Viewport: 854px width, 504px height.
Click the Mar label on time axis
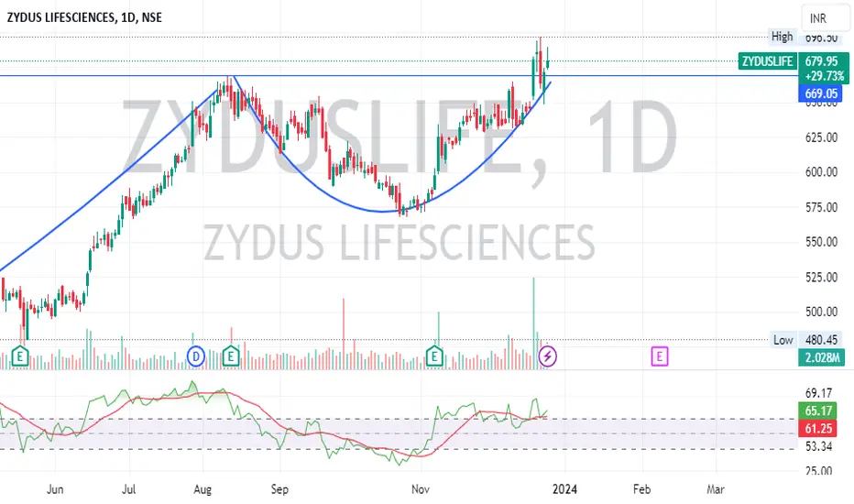pos(716,489)
